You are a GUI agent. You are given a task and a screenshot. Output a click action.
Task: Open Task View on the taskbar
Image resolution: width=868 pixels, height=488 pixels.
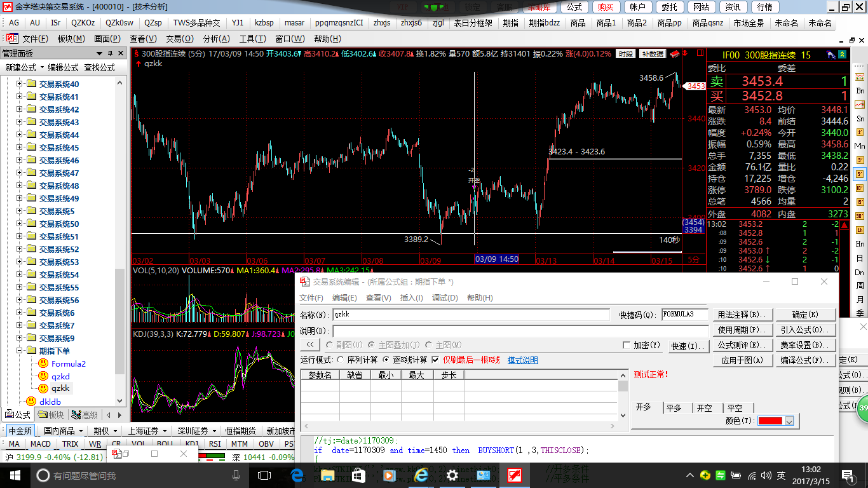[x=264, y=475]
